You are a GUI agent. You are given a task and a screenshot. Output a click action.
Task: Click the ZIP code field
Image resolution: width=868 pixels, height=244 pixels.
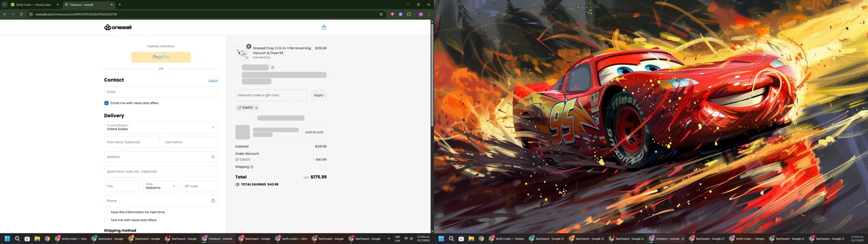coord(200,186)
